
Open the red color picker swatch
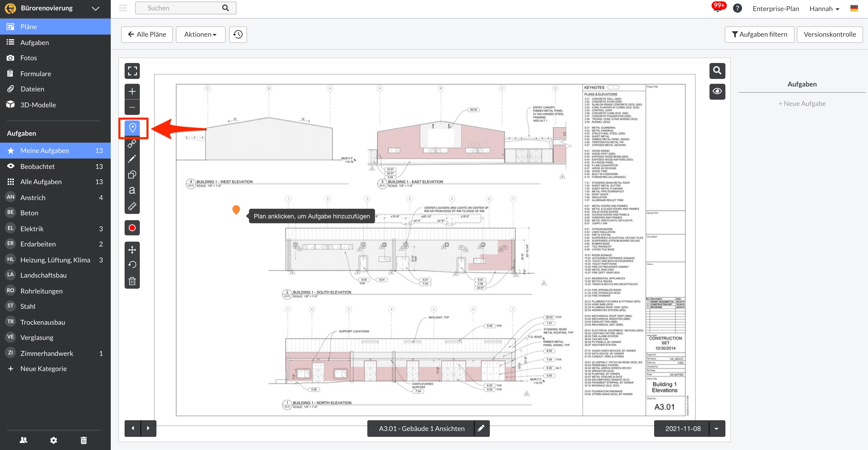132,228
